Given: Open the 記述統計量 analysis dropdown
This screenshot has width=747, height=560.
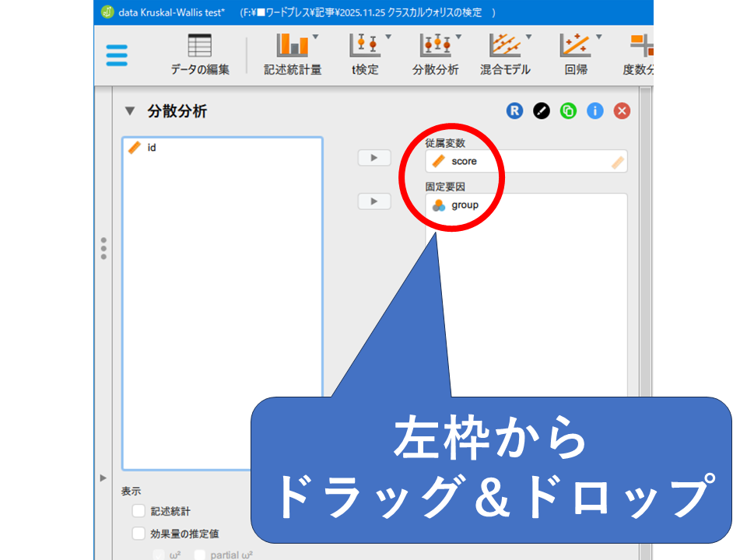Looking at the screenshot, I should (293, 54).
